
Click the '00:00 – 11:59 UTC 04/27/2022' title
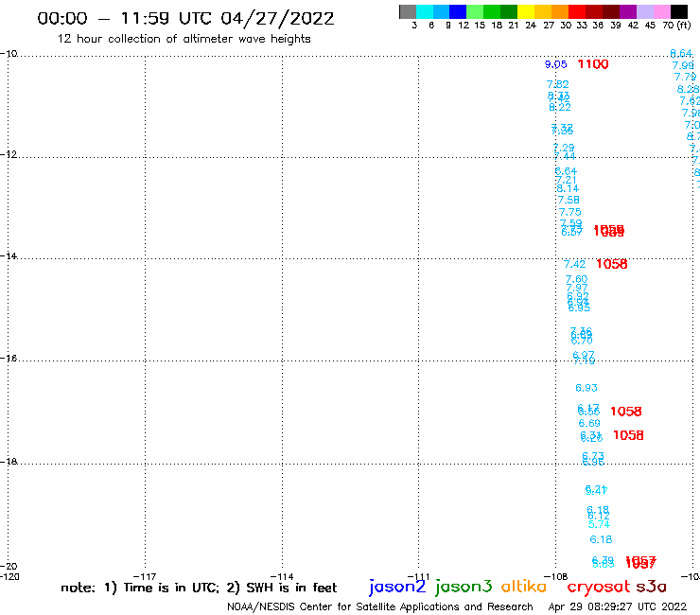185,19
